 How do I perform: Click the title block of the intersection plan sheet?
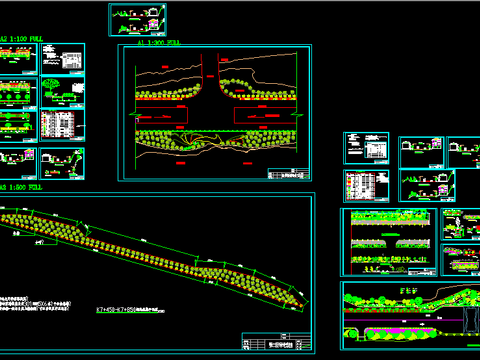[x=289, y=174]
